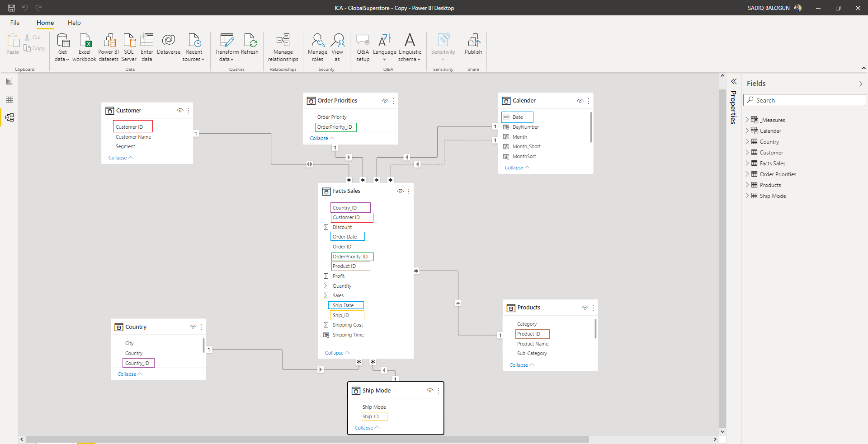Viewport: 868px width, 444px height.
Task: Toggle visibility of the Order Priorities table
Action: point(385,101)
